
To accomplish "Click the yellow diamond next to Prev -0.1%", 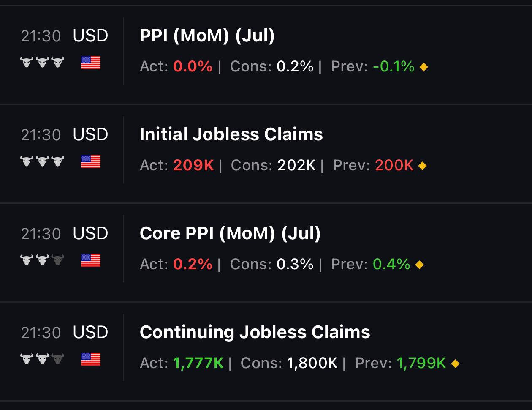I will 424,67.
